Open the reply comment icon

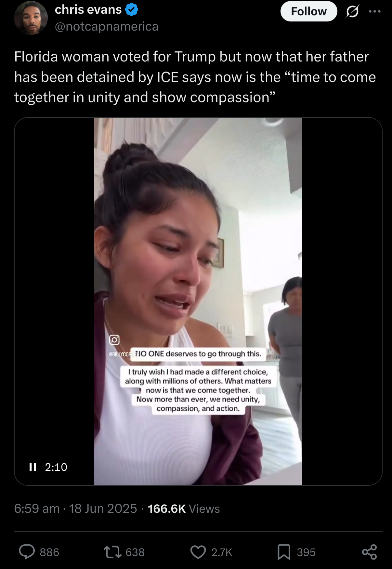click(27, 552)
